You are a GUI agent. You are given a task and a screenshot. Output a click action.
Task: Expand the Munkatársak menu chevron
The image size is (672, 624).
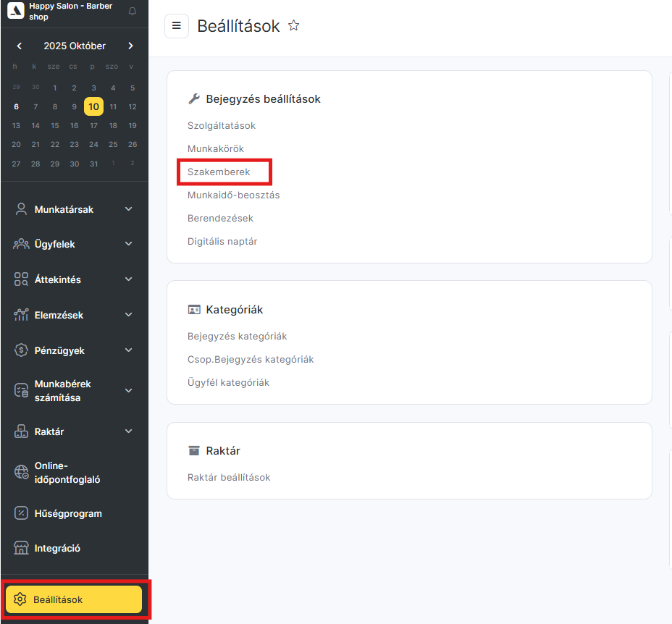[x=129, y=209]
